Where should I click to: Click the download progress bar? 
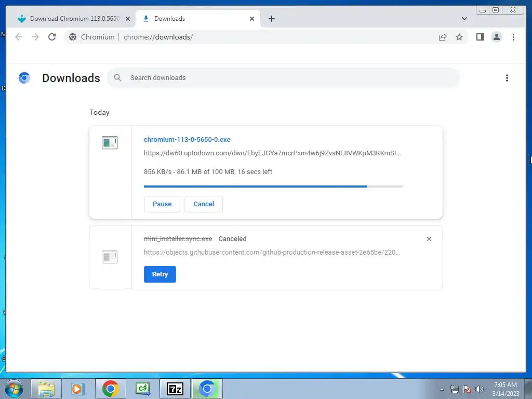tap(273, 187)
